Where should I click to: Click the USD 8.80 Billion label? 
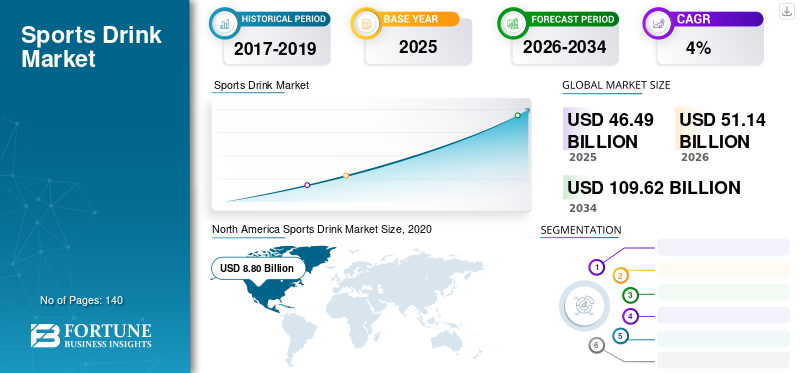pos(257,268)
